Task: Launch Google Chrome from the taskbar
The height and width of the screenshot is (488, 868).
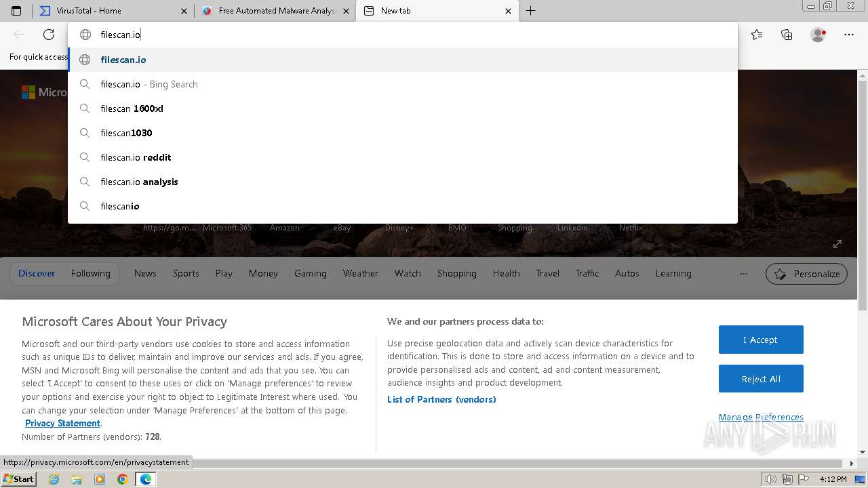Action: 122,479
